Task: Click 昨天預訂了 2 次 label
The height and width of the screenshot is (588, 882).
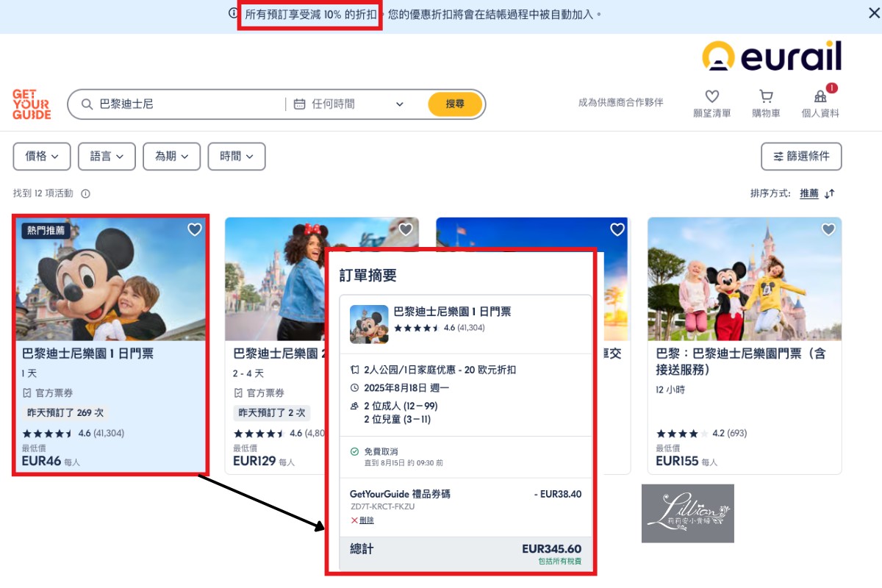Action: (272, 413)
